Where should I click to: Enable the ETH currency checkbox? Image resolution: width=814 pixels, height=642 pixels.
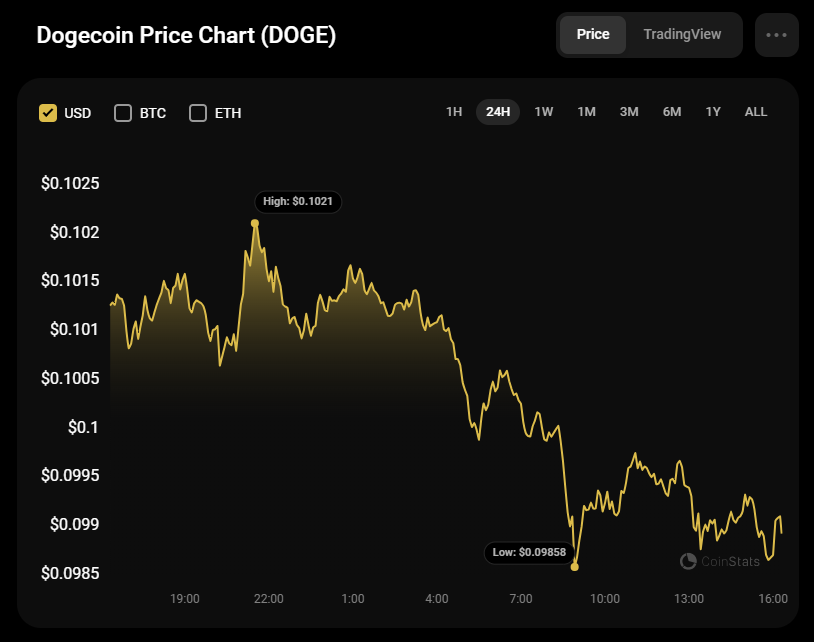tap(198, 113)
